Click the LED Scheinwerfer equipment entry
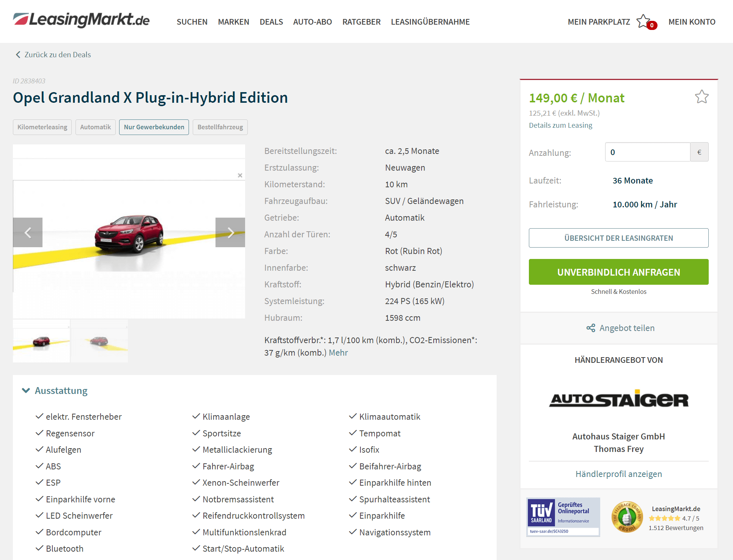Image resolution: width=733 pixels, height=560 pixels. pyautogui.click(x=79, y=516)
